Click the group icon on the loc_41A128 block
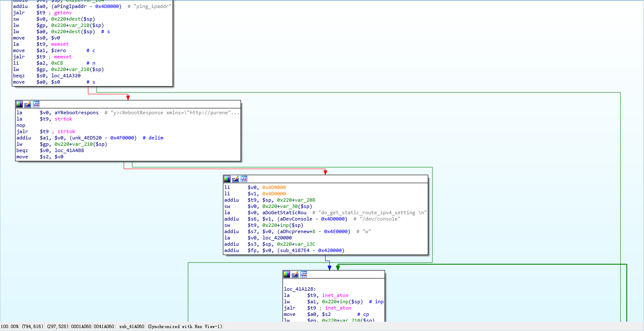This screenshot has width=644, height=331. (x=304, y=274)
